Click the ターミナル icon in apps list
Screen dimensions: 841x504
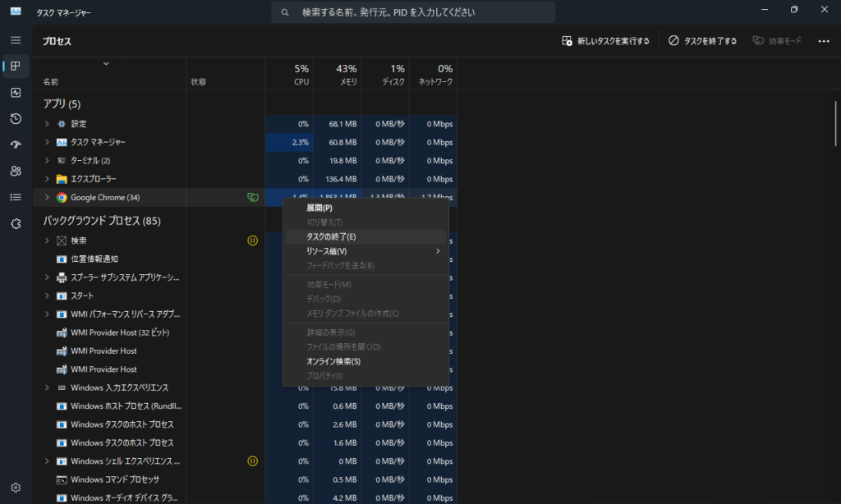pos(62,160)
